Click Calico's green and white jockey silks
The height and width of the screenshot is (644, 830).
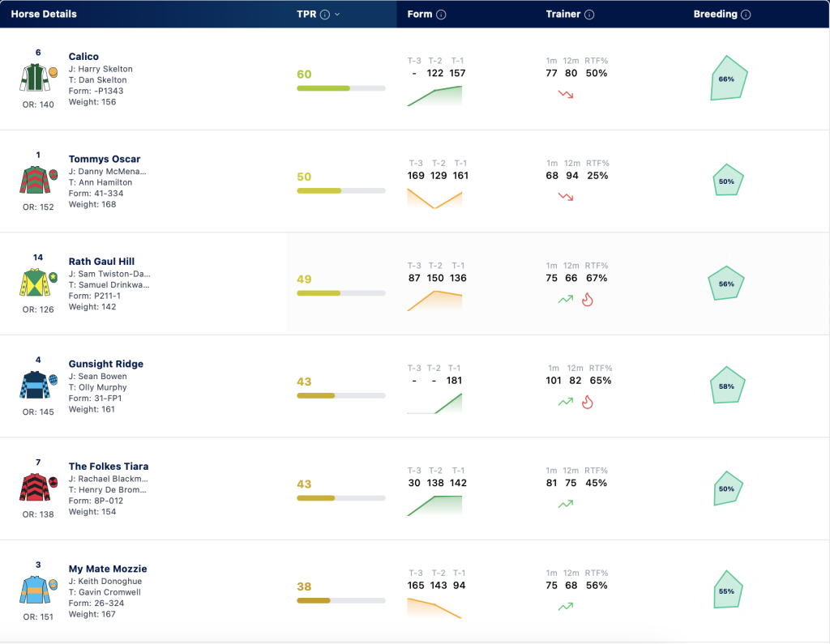coord(36,77)
